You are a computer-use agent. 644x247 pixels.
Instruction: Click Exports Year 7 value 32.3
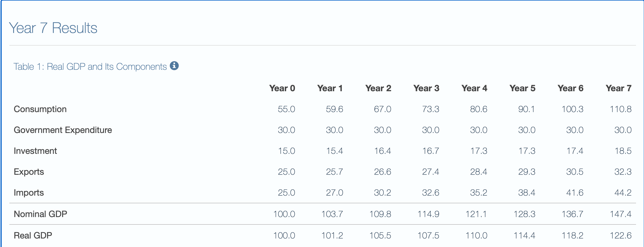click(623, 172)
